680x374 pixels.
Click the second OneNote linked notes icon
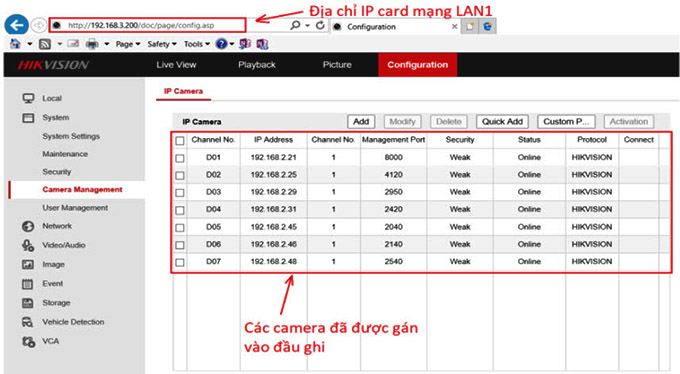pos(262,44)
